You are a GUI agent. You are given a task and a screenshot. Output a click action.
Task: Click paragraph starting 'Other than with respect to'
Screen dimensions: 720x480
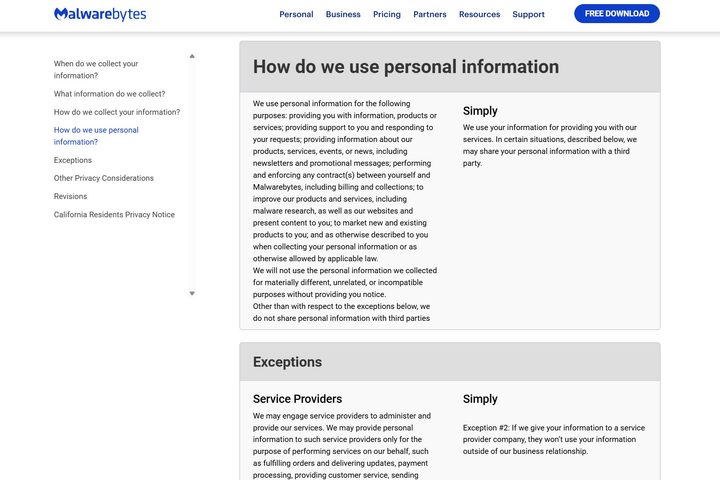pos(342,312)
